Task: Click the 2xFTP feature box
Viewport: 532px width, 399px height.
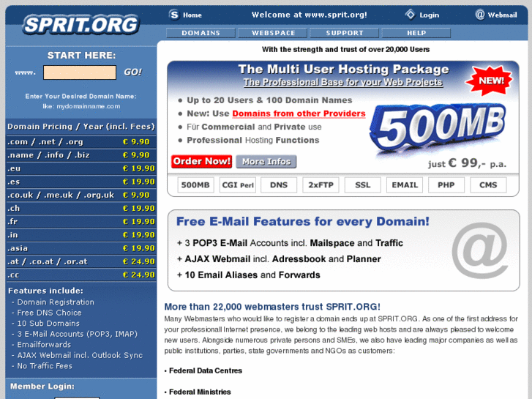Action: [321, 185]
